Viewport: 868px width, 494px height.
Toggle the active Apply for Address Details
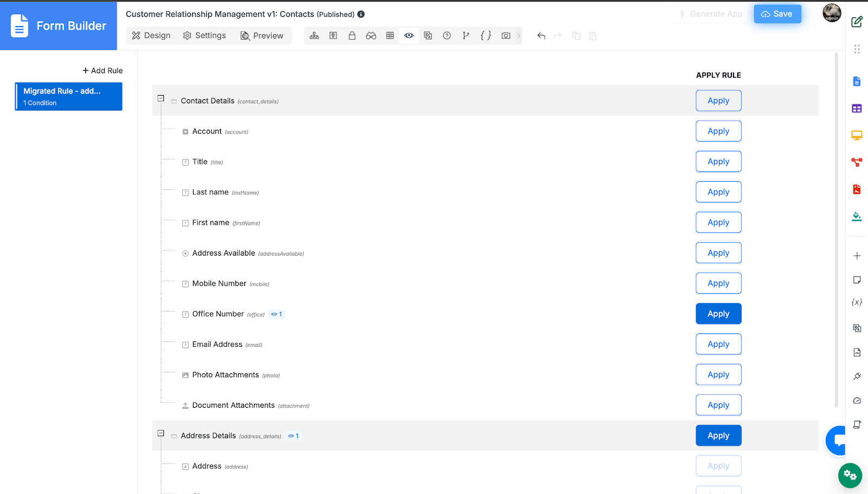[718, 435]
